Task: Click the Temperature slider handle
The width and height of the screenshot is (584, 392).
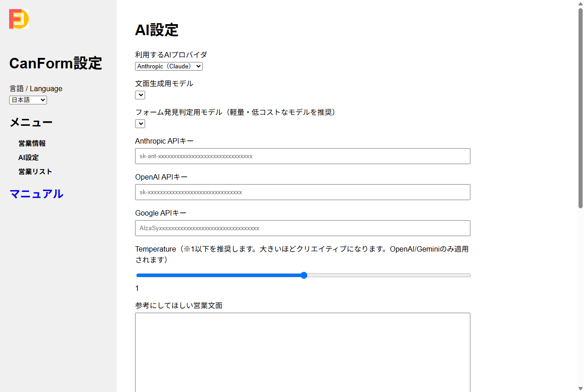Action: [304, 275]
